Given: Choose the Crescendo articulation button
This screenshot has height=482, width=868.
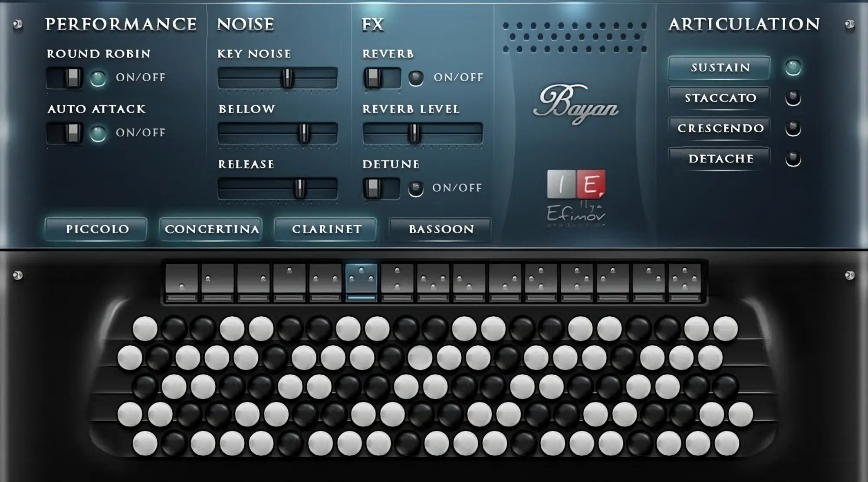Looking at the screenshot, I should (x=720, y=128).
